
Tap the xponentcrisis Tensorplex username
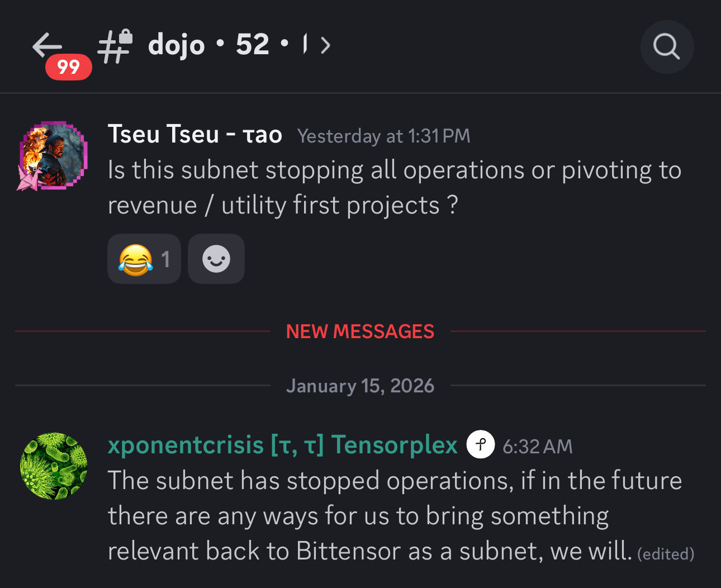click(282, 445)
